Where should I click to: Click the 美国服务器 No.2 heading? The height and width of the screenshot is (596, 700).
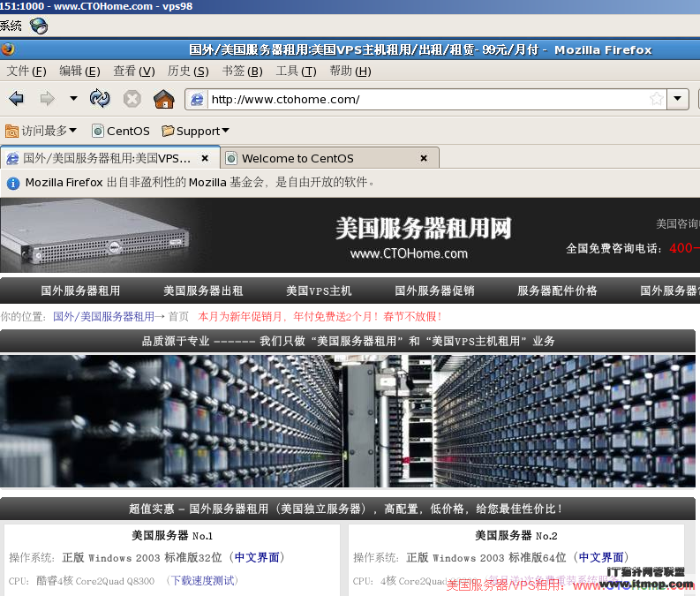[516, 535]
